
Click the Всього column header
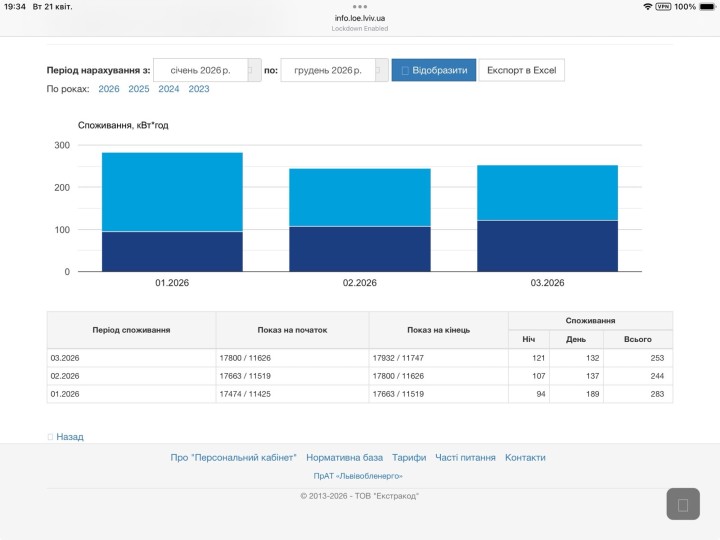(638, 339)
